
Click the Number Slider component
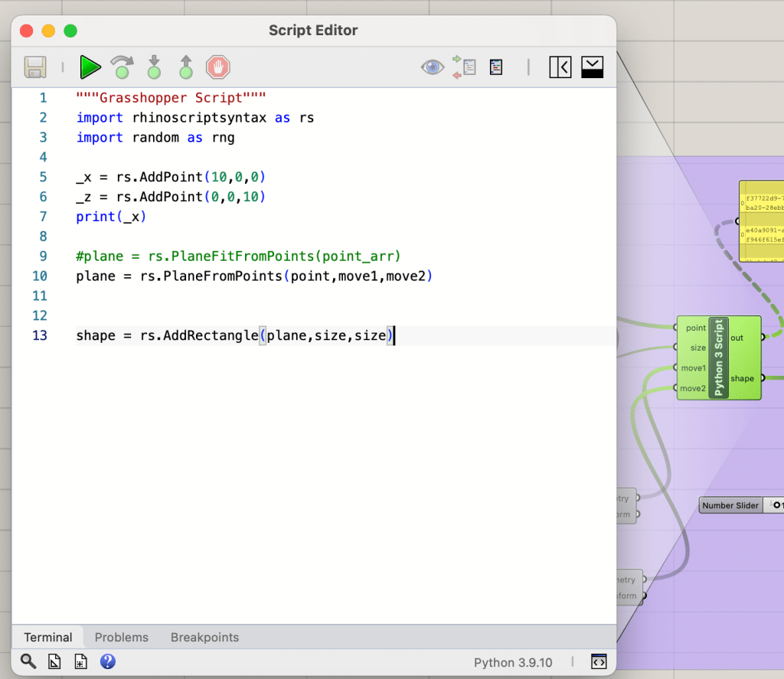pyautogui.click(x=730, y=505)
